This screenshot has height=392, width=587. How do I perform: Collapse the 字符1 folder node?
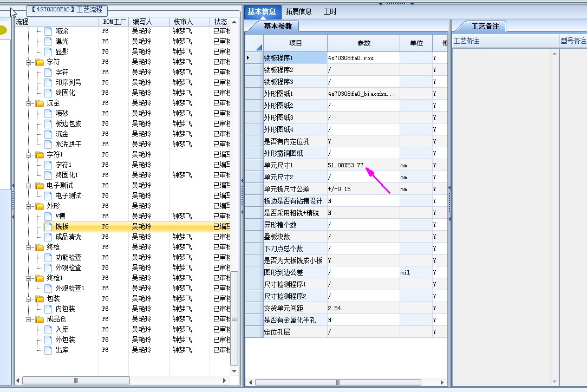(x=29, y=155)
